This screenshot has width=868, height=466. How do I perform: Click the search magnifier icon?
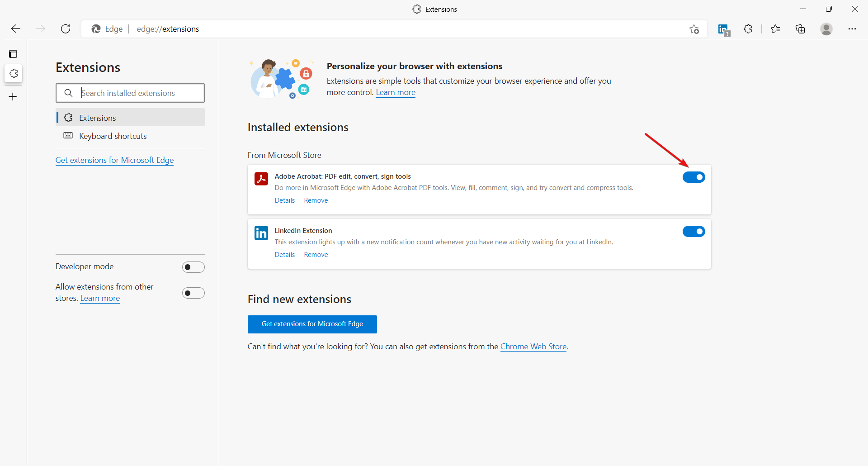tap(68, 93)
